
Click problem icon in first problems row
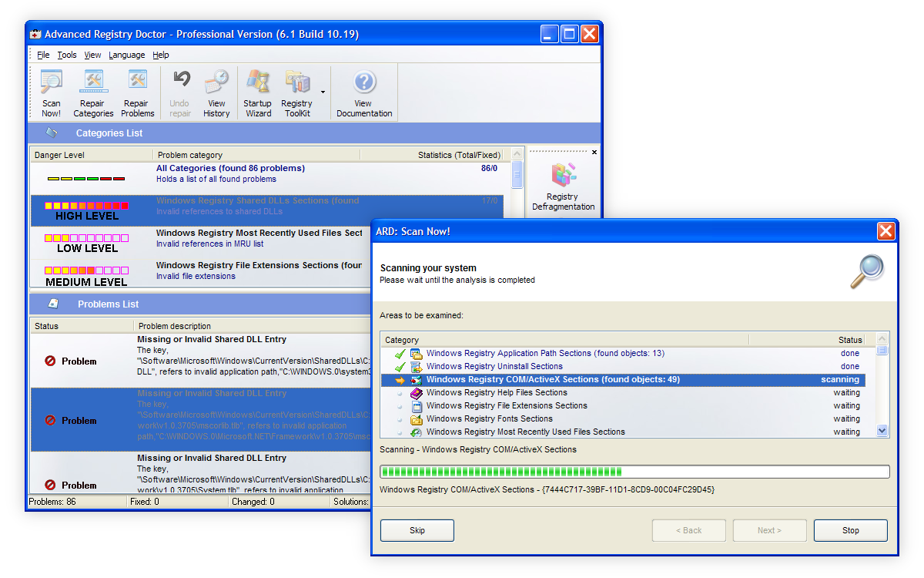(50, 361)
